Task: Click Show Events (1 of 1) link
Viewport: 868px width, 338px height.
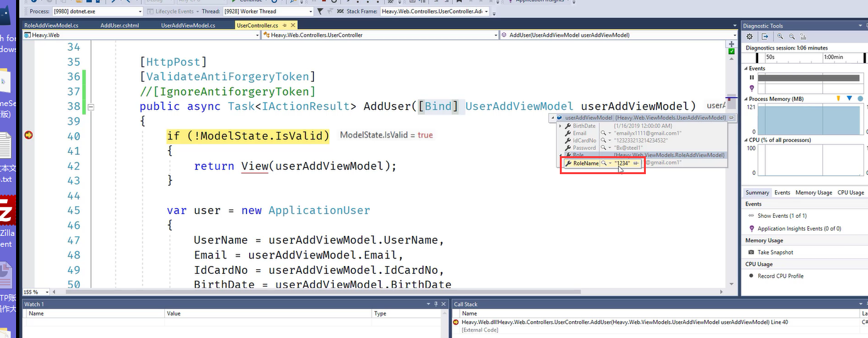Action: [x=782, y=216]
